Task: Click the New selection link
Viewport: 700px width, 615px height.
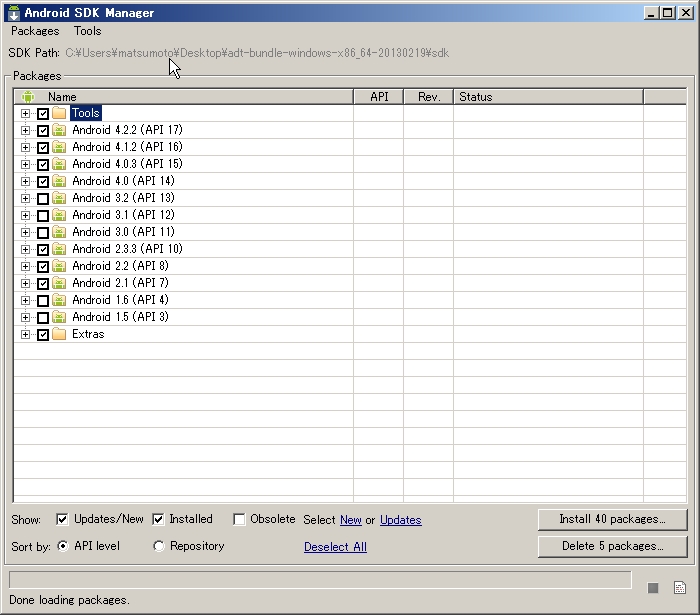Action: (x=350, y=520)
